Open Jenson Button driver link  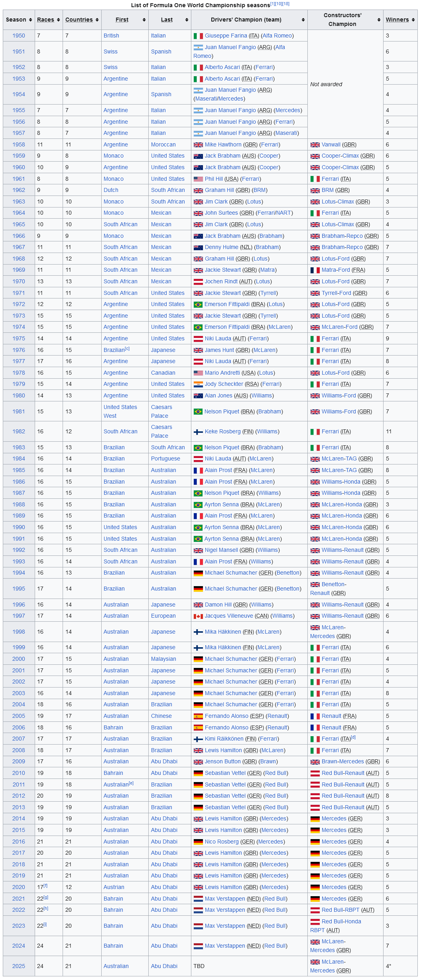click(223, 761)
